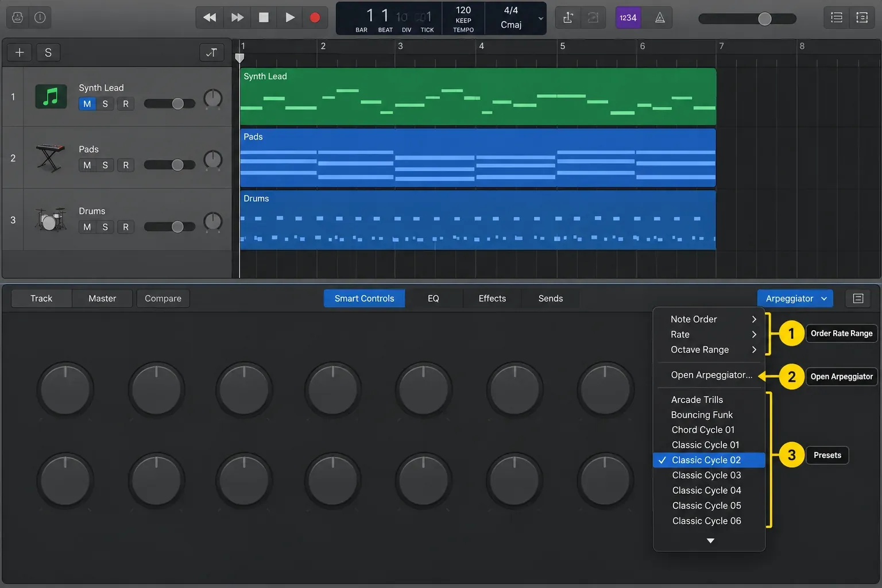
Task: Toggle the 1234 count-in button
Action: (628, 18)
